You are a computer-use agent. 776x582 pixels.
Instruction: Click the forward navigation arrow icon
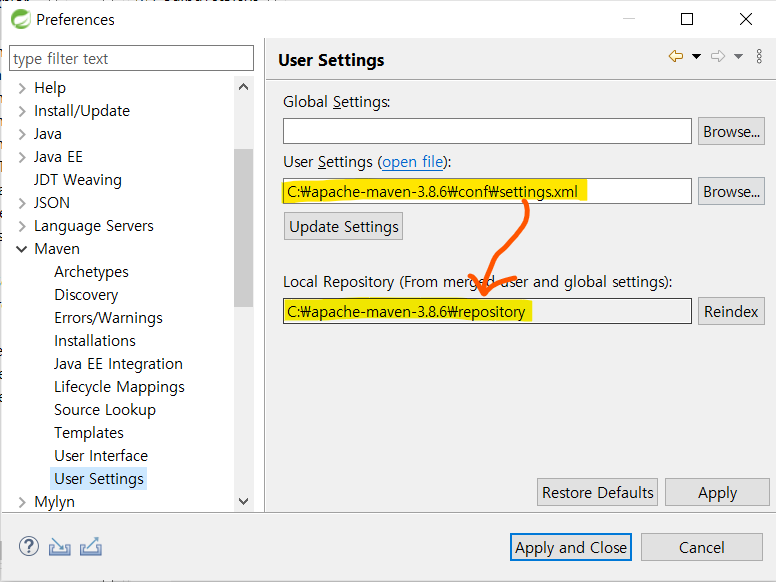[718, 56]
